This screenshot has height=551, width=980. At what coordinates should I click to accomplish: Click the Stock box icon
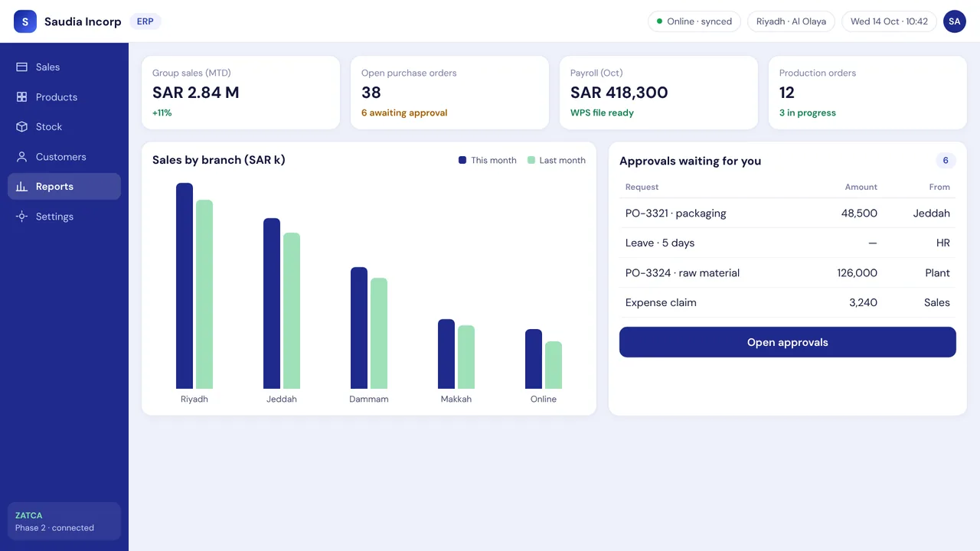[21, 127]
